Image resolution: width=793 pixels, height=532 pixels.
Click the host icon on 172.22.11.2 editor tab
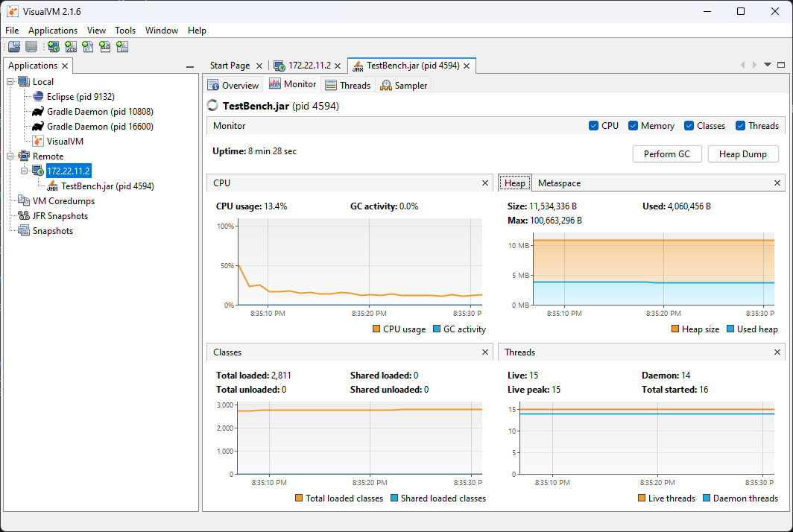point(279,66)
